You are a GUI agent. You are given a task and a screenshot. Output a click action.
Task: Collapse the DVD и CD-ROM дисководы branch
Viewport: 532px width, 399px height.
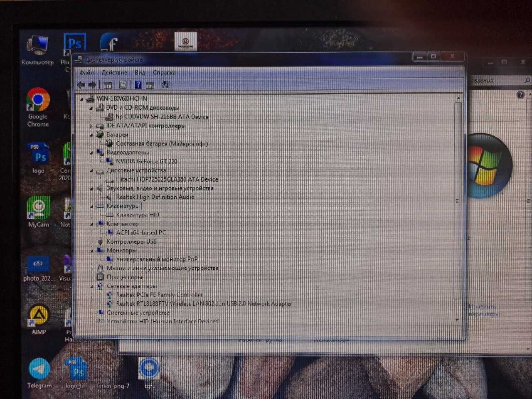click(91, 108)
